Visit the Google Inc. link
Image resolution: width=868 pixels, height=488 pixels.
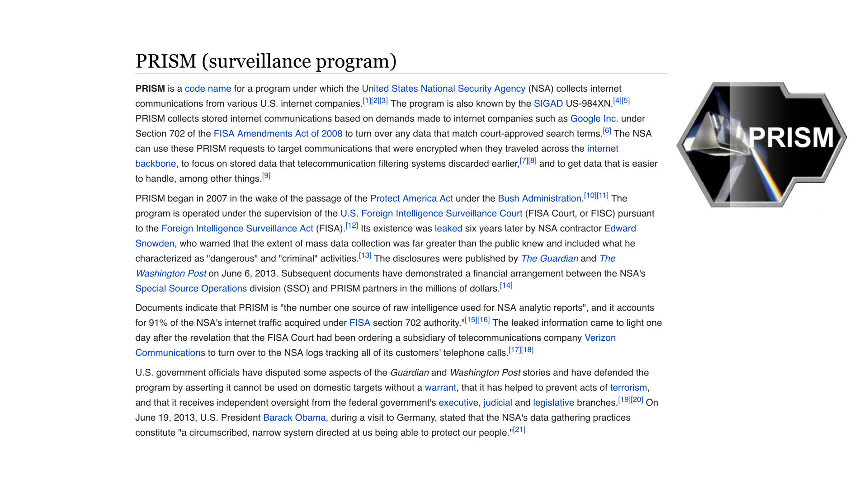pyautogui.click(x=594, y=118)
